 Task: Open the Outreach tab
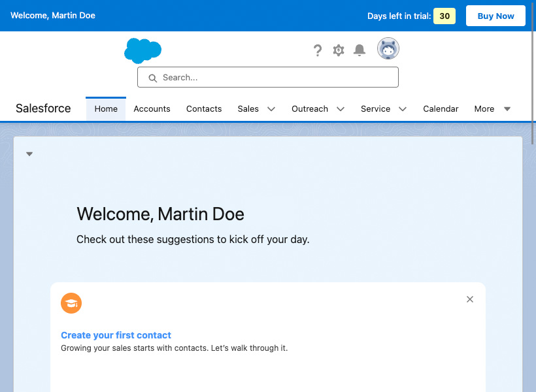(310, 108)
